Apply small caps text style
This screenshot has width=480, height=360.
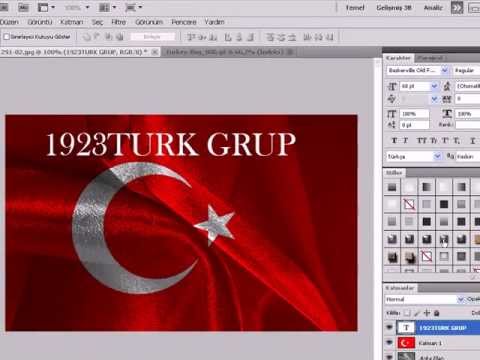433,141
